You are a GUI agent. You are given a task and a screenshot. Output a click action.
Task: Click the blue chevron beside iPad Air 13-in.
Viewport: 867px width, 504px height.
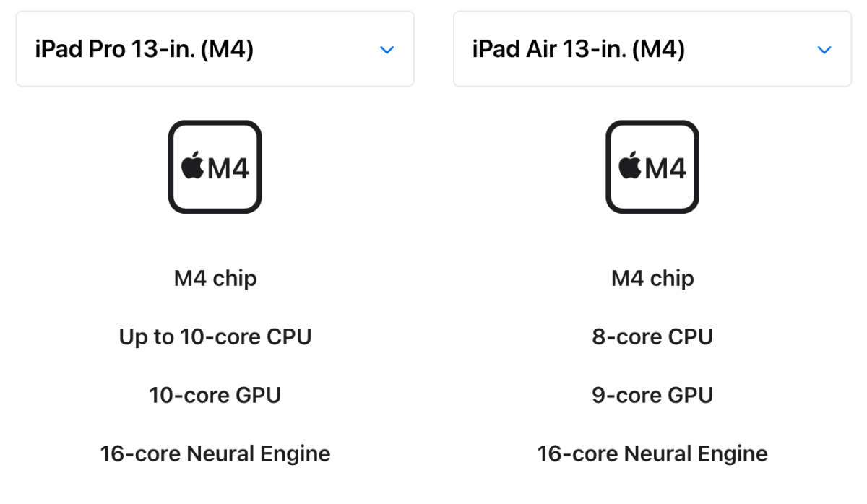tap(825, 50)
